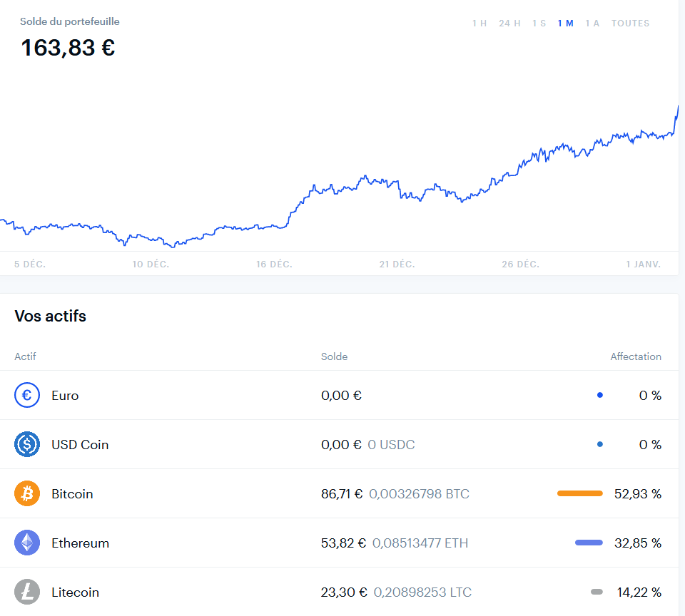Click the blue Ethereum allocation bar
This screenshot has height=616, width=685.
(589, 543)
